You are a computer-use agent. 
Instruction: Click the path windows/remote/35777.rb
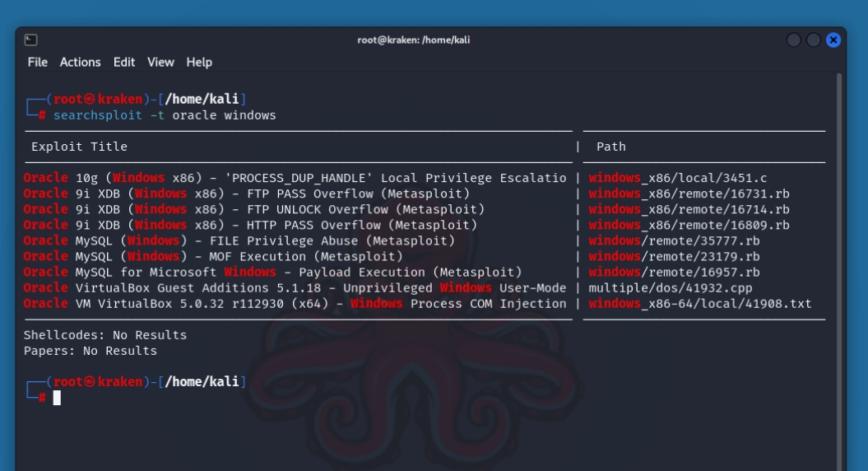coord(674,240)
